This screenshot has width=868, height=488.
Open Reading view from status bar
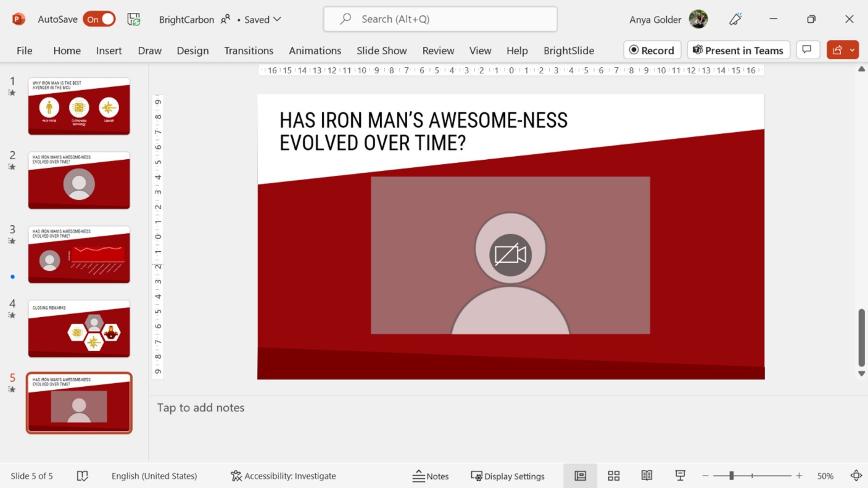[647, 476]
